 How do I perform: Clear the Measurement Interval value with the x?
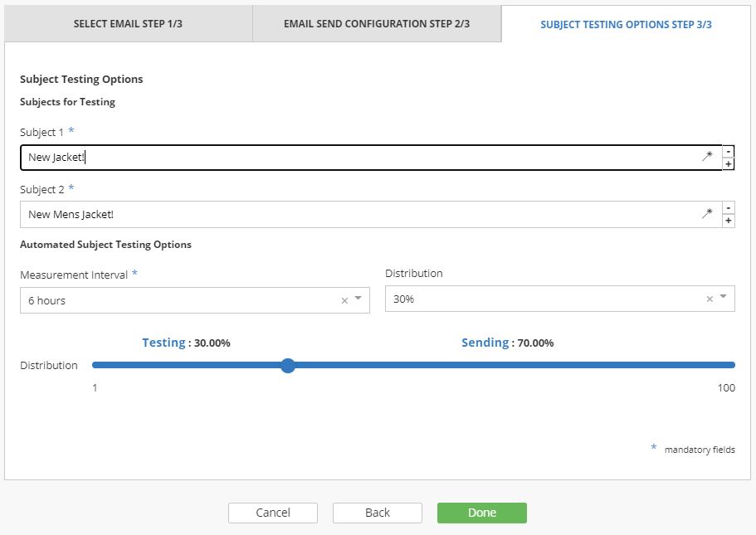tap(344, 301)
